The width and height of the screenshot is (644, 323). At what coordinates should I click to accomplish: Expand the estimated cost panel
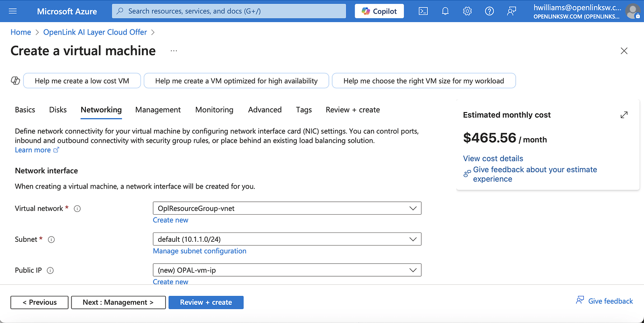coord(624,115)
